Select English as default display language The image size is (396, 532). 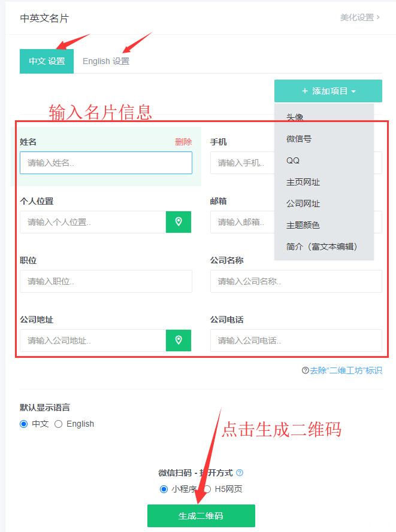point(59,424)
